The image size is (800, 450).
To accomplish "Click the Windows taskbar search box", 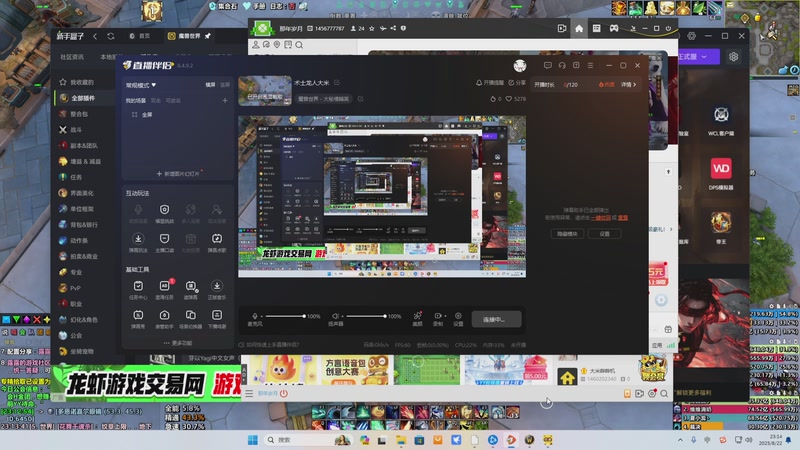I will point(308,440).
